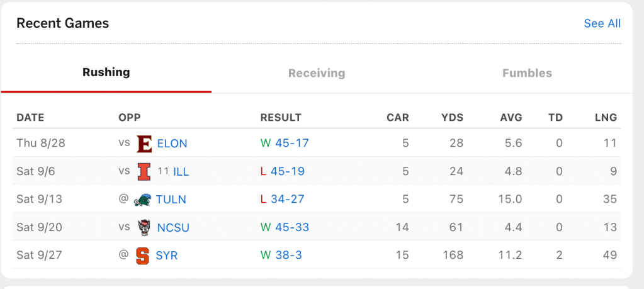View the 34-27 game result

coord(288,200)
